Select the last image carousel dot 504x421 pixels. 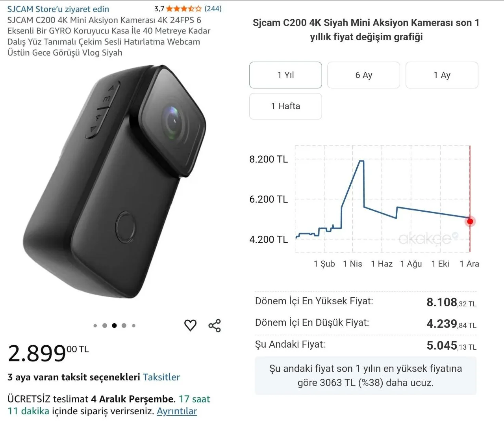[134, 326]
